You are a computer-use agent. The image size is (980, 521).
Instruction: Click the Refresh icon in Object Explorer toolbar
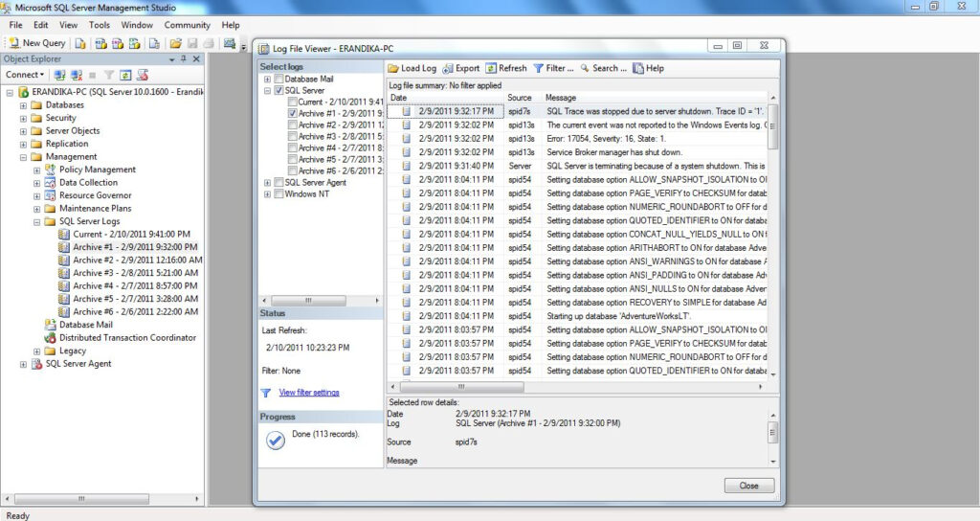point(125,75)
